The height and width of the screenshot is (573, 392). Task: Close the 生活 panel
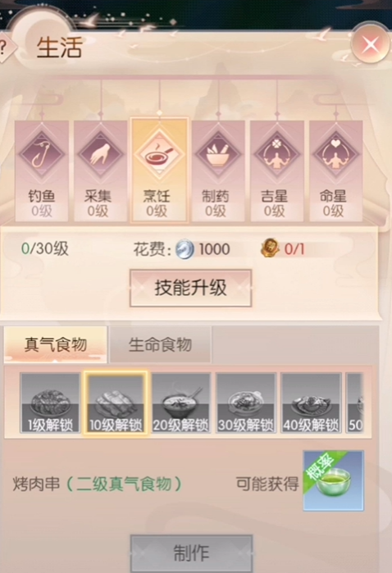coord(370,45)
